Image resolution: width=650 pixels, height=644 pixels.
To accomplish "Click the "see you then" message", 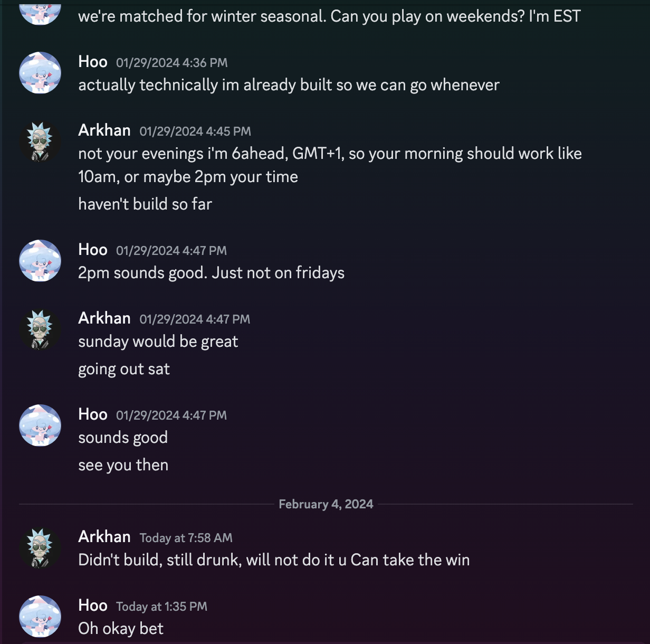I will [x=123, y=465].
